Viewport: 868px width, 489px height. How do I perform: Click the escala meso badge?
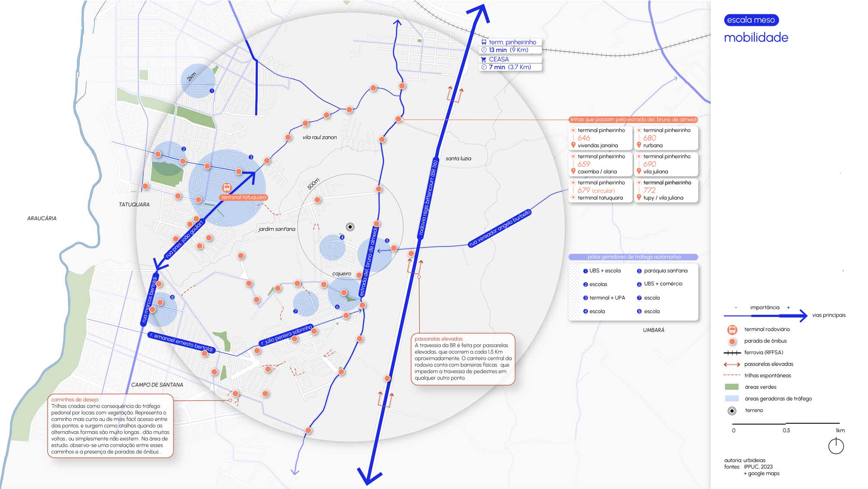point(751,20)
